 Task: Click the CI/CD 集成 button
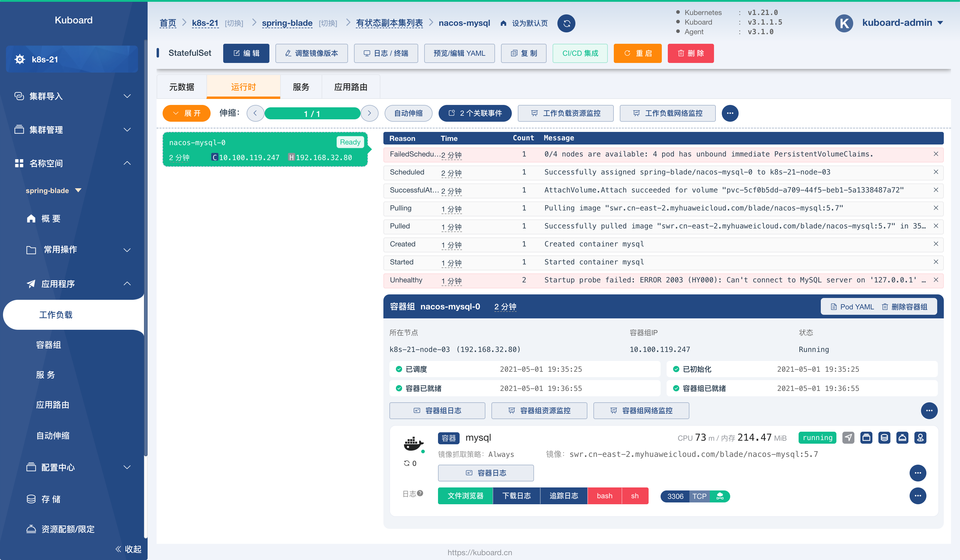pyautogui.click(x=580, y=53)
